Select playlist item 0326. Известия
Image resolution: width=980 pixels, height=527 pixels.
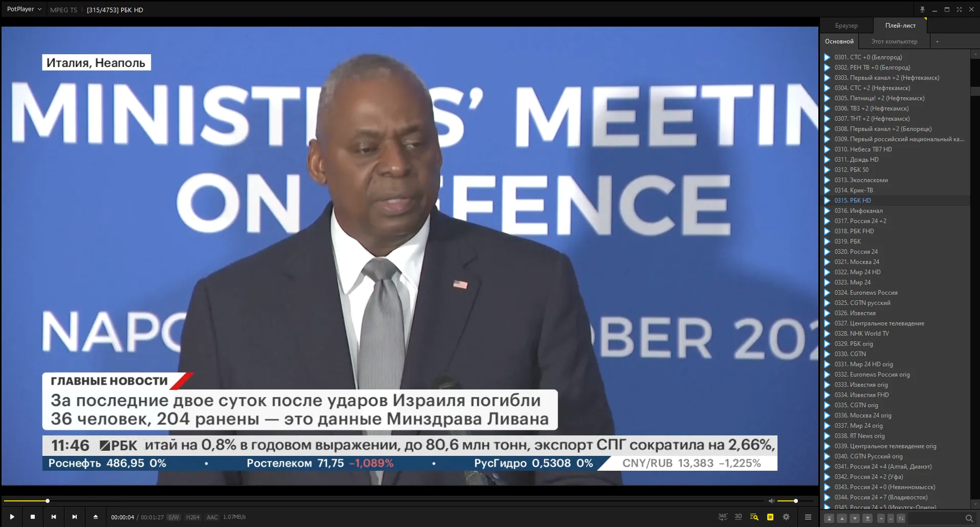tap(895, 313)
